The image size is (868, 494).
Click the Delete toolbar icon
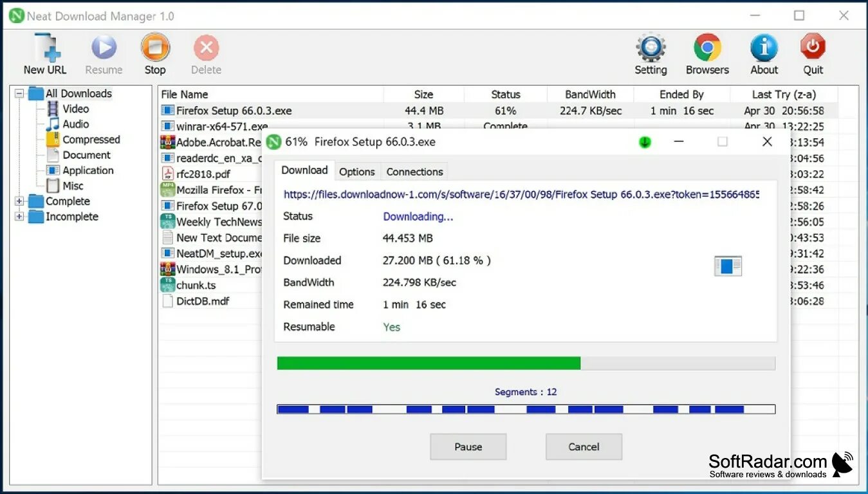[206, 48]
